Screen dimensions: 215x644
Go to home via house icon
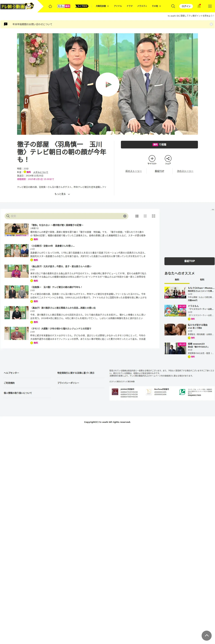click(x=50, y=6)
